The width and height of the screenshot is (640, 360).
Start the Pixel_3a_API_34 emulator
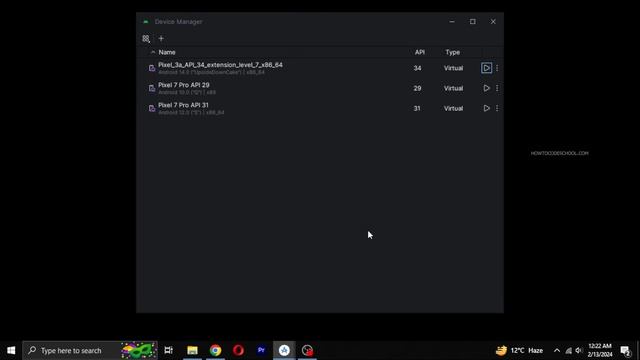tap(486, 68)
